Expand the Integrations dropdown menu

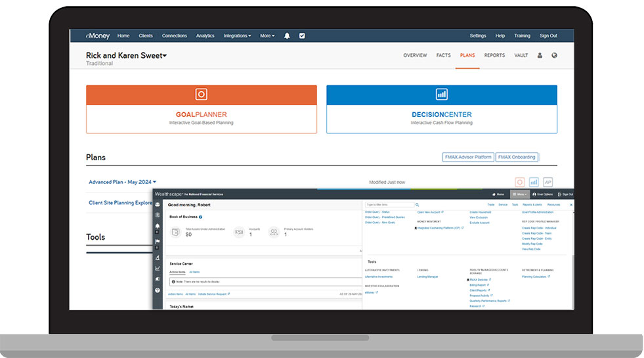(x=237, y=36)
